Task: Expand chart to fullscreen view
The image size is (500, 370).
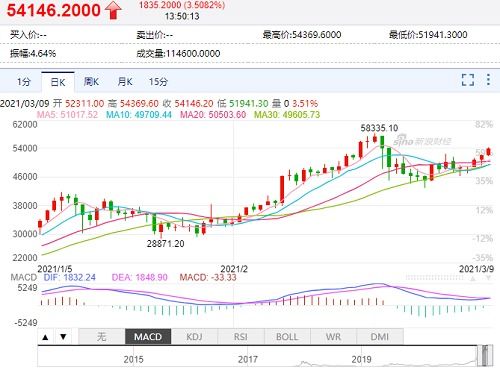Action: point(468,80)
